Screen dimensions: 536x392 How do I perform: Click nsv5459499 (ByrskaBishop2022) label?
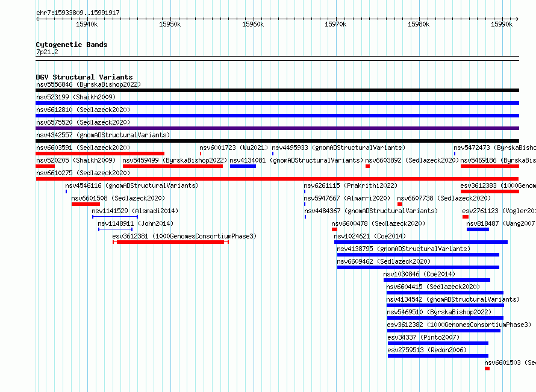[x=175, y=160]
